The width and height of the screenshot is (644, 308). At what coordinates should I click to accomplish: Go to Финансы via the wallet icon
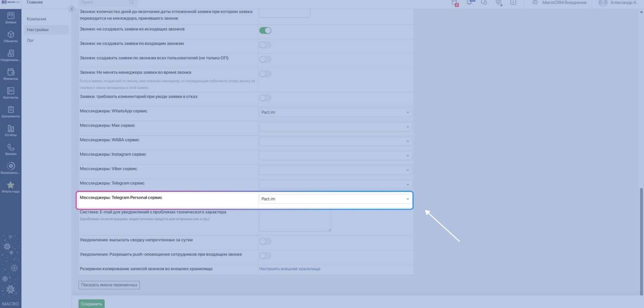10,74
